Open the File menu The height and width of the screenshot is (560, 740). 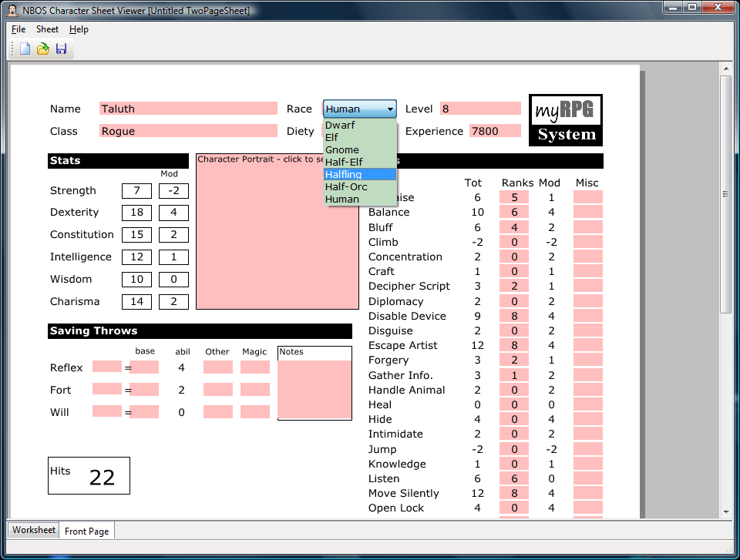coord(18,29)
